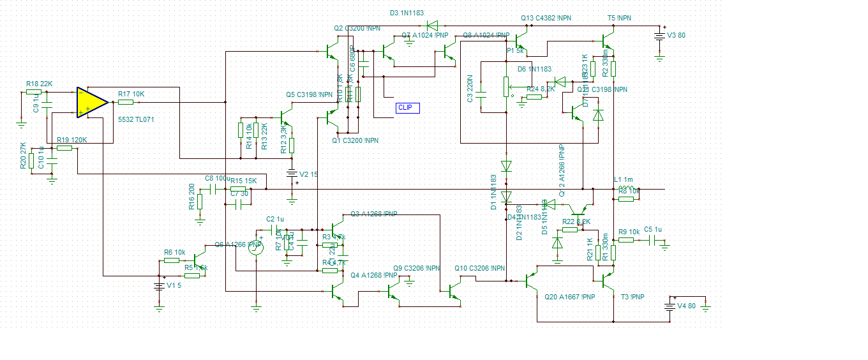Select the R16 200 resistor
The width and height of the screenshot is (868, 360).
(200, 202)
